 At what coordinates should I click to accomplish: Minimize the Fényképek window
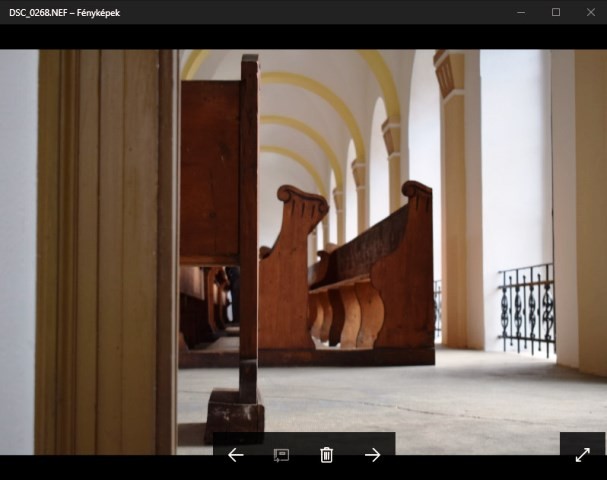click(521, 12)
